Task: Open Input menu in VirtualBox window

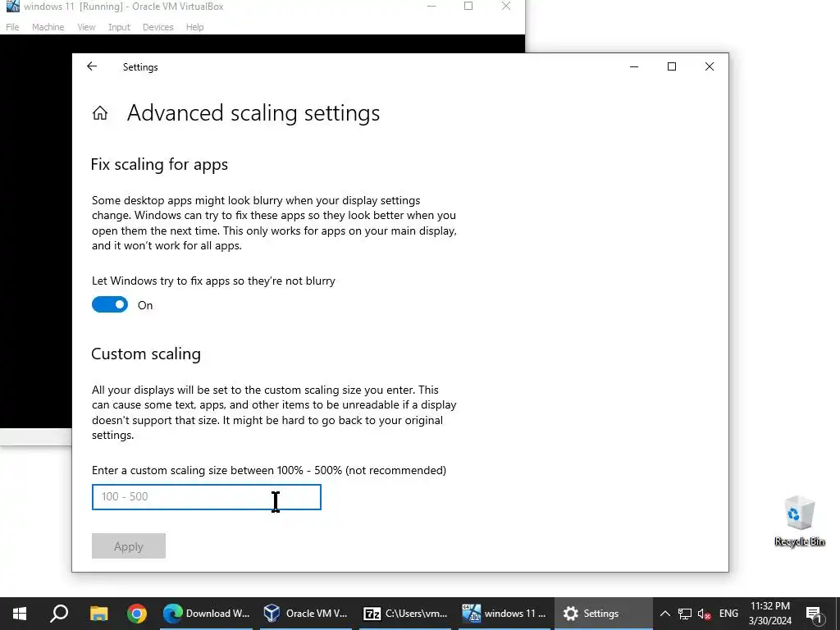Action: 119,27
